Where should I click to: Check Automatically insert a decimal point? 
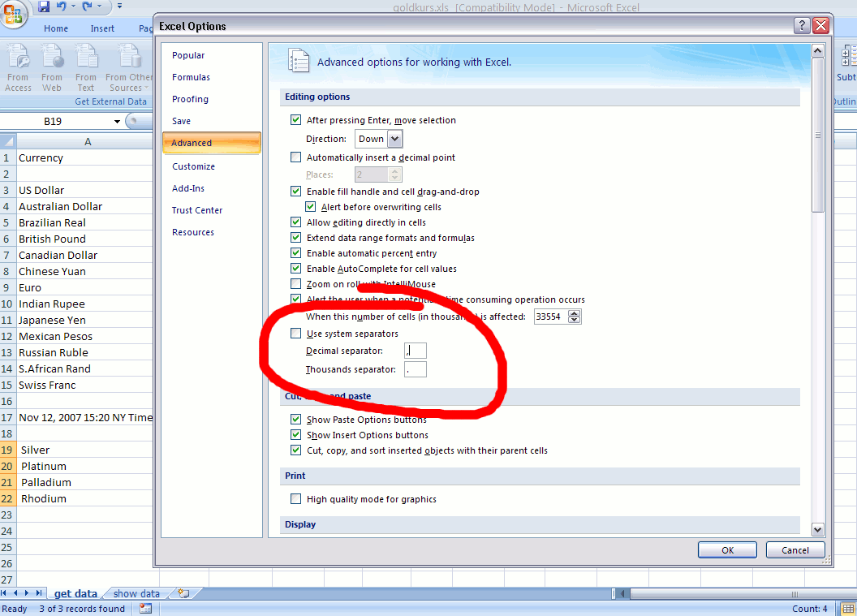pos(295,157)
